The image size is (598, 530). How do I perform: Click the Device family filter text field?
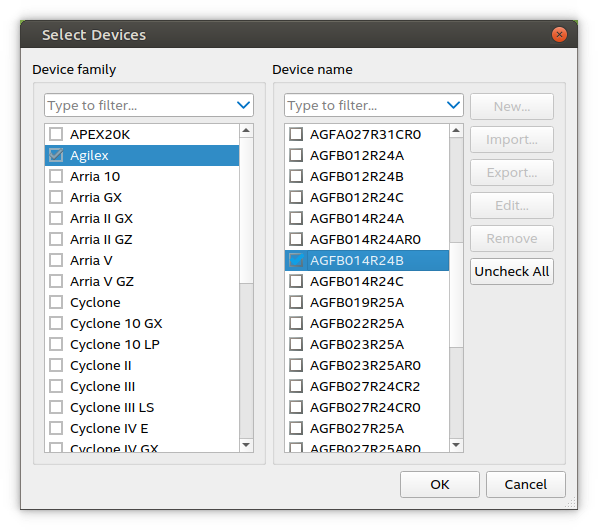(139, 105)
